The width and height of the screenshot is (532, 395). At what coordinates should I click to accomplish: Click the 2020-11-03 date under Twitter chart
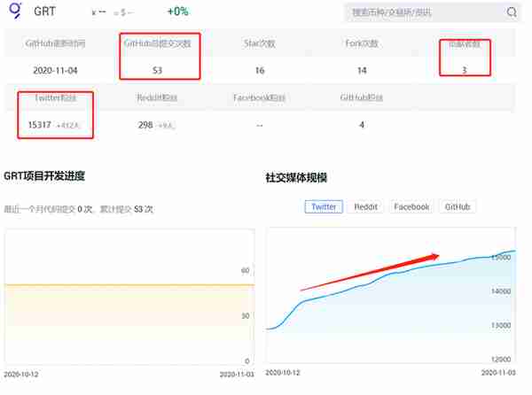click(498, 373)
